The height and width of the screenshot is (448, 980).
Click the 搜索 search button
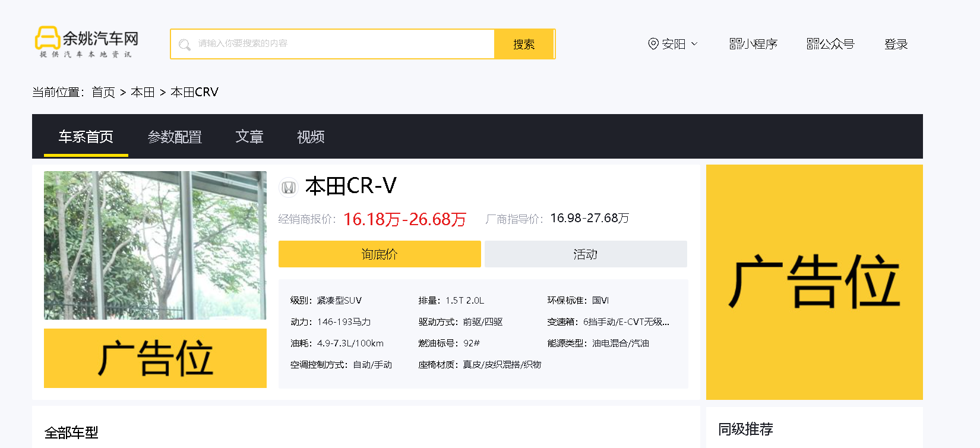tap(524, 44)
